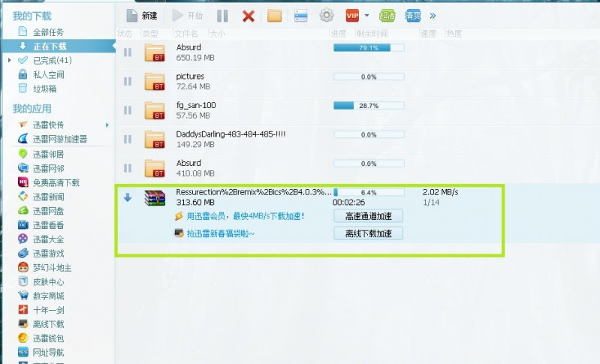The height and width of the screenshot is (364, 600).
Task: Click the blue 清爽 icon
Action: click(413, 16)
